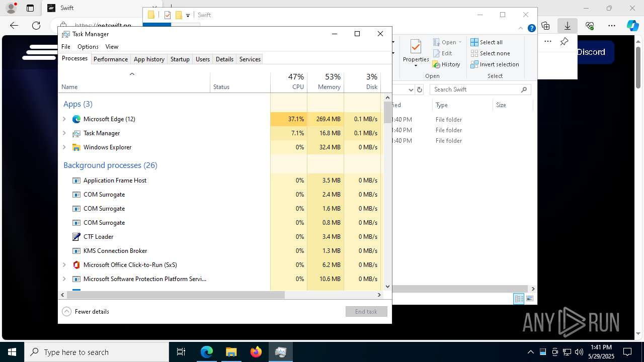This screenshot has height=362, width=644.
Task: Click Invert selection in the Explorer ribbon
Action: coord(495,64)
